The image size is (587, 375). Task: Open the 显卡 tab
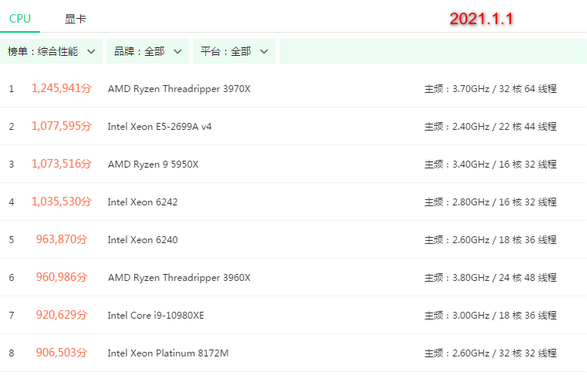[x=75, y=19]
